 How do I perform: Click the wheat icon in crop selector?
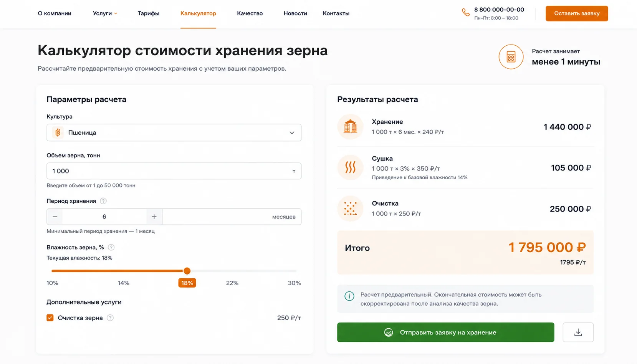[58, 132]
